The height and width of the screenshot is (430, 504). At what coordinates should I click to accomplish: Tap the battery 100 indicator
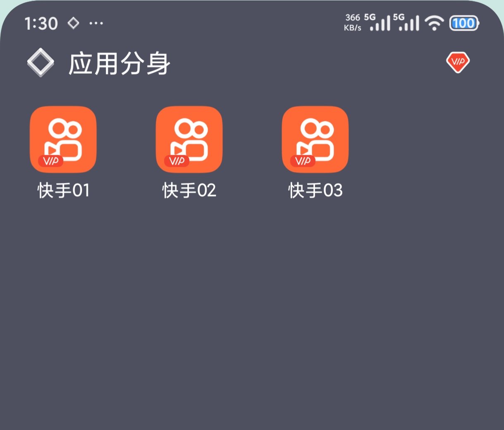pos(464,23)
